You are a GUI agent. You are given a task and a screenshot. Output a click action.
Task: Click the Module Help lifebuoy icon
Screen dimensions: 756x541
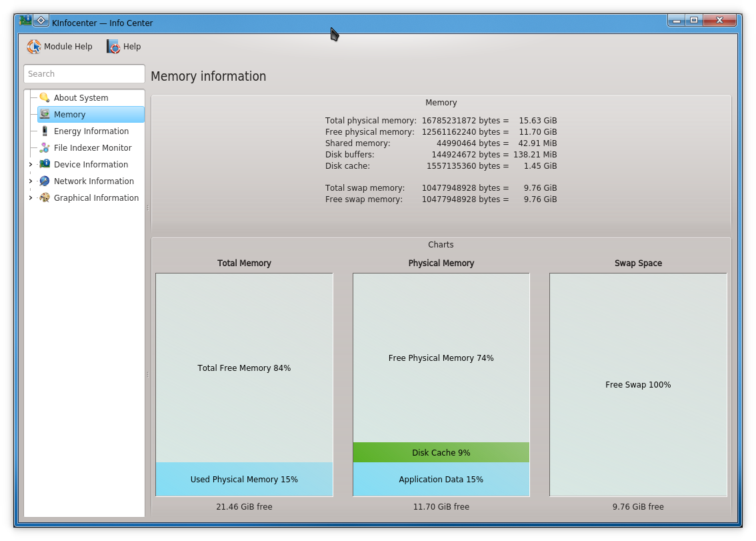tap(34, 46)
